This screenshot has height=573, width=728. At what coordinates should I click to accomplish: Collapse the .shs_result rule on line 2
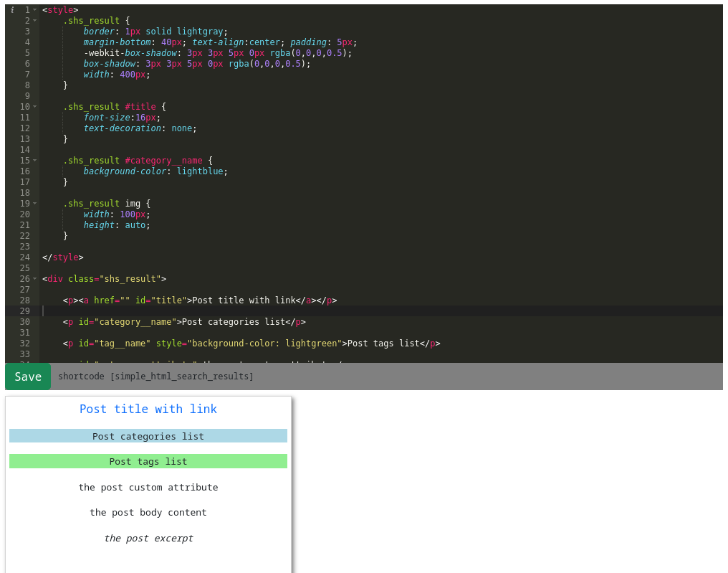34,20
